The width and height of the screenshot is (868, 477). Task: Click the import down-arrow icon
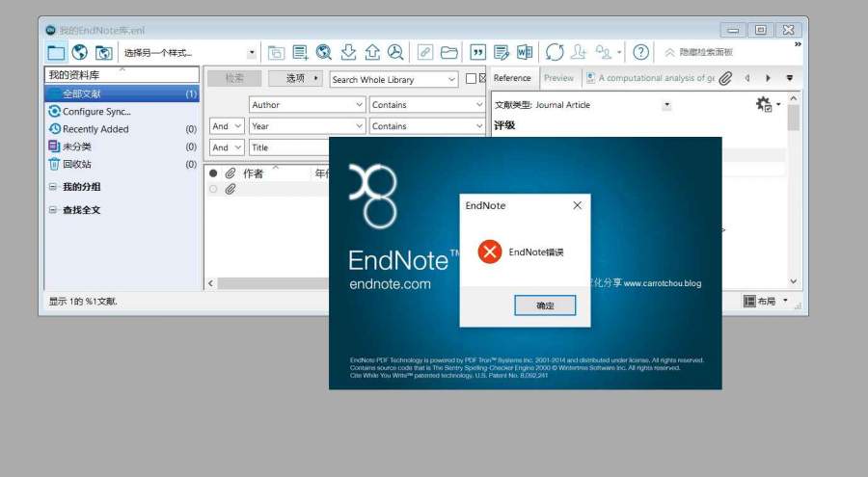348,53
